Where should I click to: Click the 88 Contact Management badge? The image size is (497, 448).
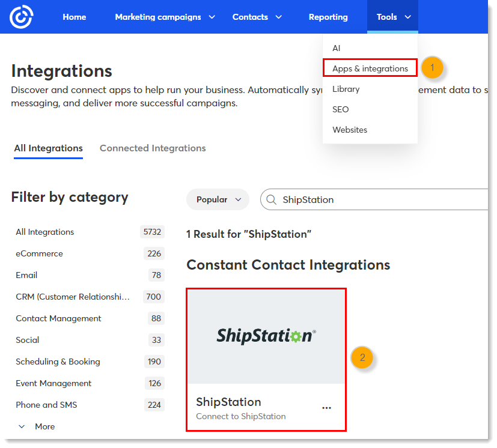click(156, 318)
